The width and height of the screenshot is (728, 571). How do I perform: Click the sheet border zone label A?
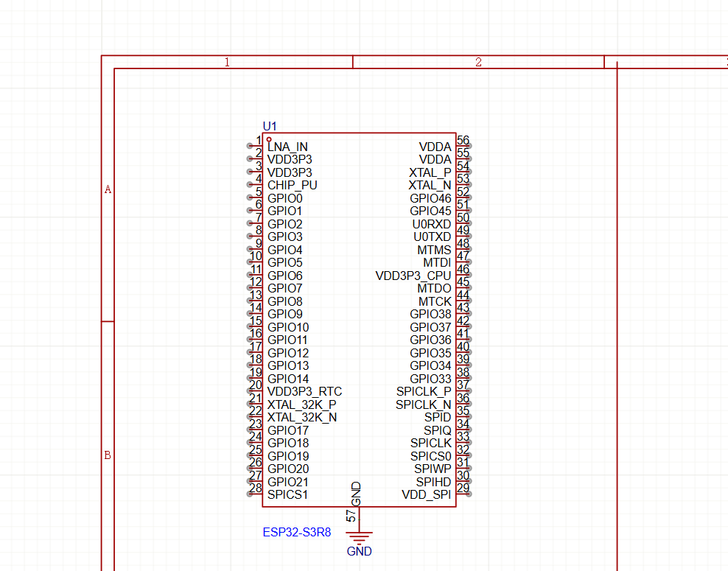tap(108, 190)
